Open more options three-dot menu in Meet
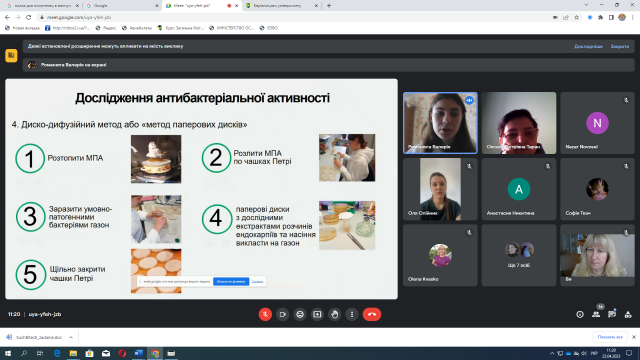 tap(352, 314)
